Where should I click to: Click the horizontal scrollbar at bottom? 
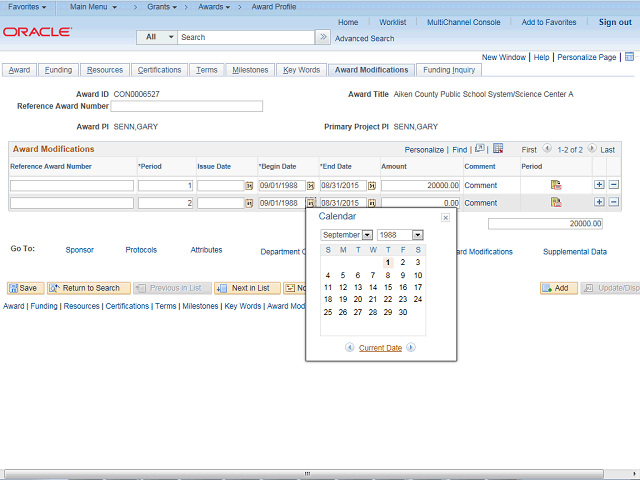[x=304, y=473]
